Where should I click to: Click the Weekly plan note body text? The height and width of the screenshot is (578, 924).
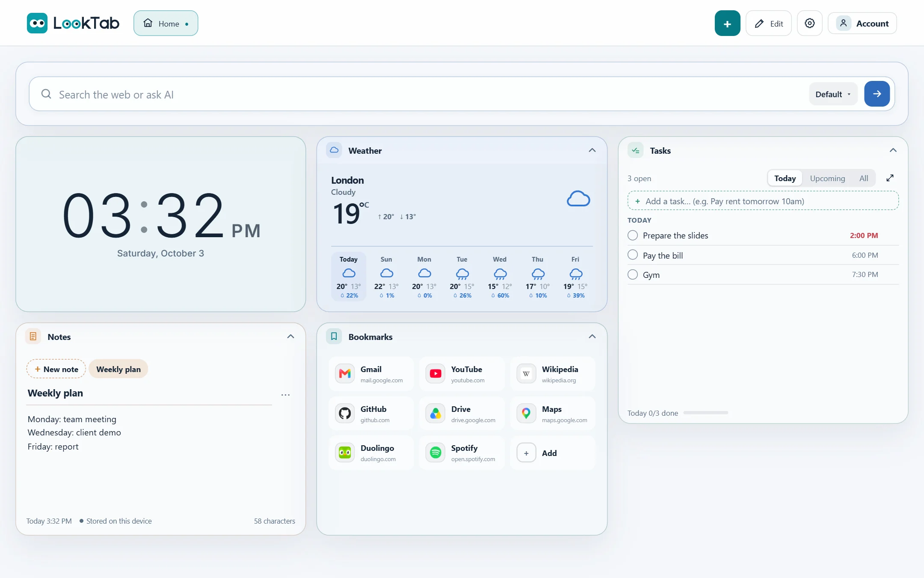pos(74,433)
